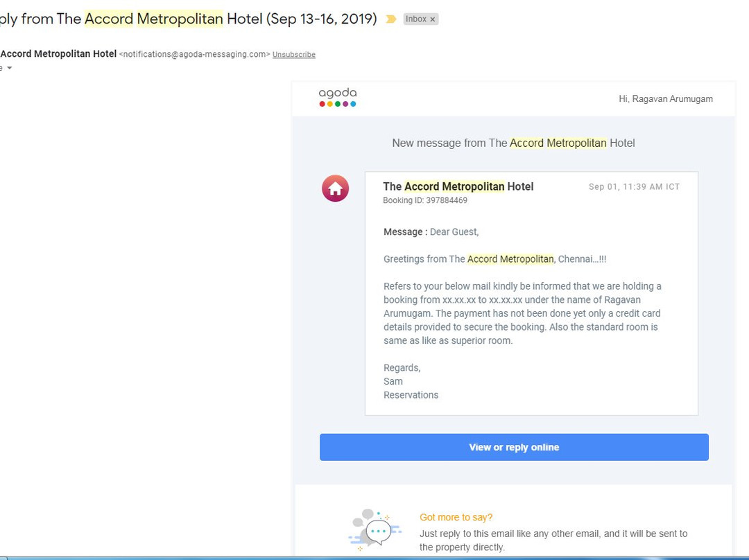Viewport: 749px width, 560px height.
Task: Select the notifications@agoda-messaging.com sender address
Action: coord(194,55)
